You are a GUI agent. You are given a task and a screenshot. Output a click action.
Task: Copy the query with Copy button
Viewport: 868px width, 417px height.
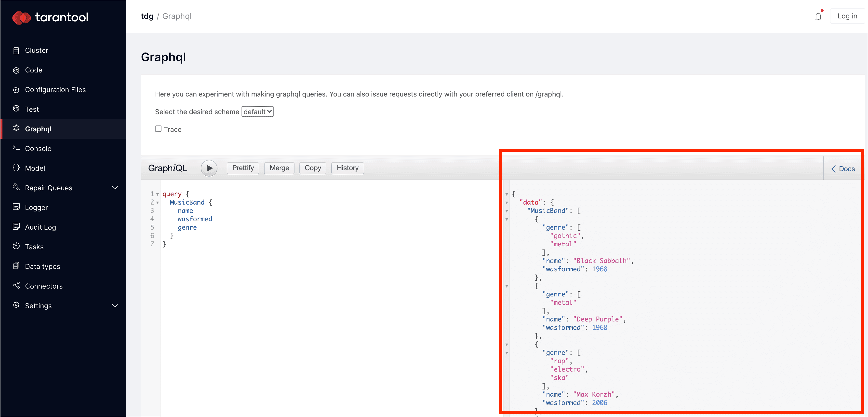(x=313, y=168)
